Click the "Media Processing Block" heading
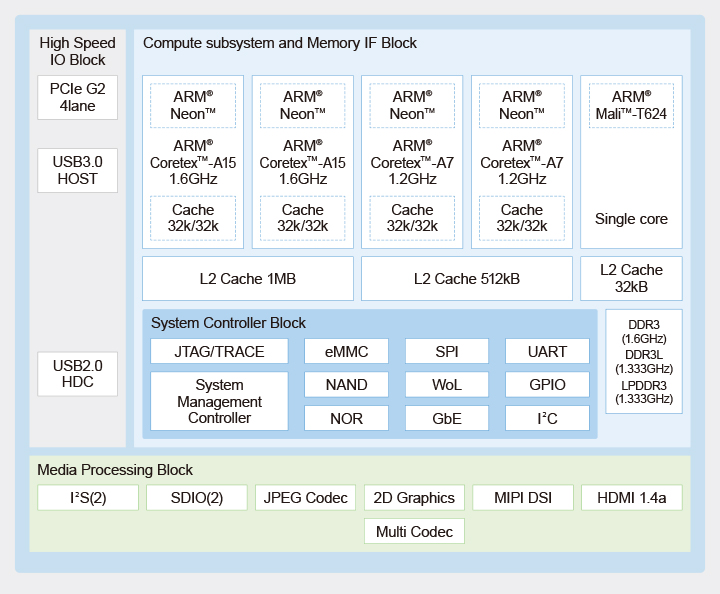Image resolution: width=720 pixels, height=594 pixels. point(115,470)
